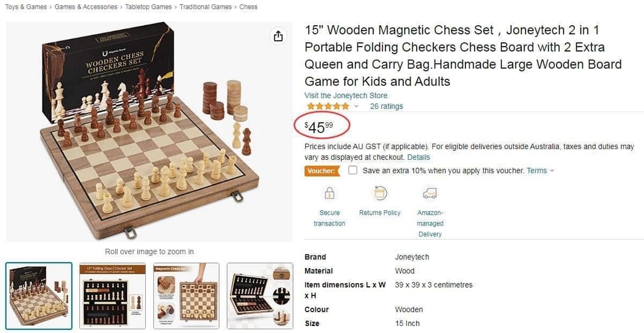Screen dimensions: 644x333
Task: Open the Traditional Games breadcrumb
Action: coord(206,7)
